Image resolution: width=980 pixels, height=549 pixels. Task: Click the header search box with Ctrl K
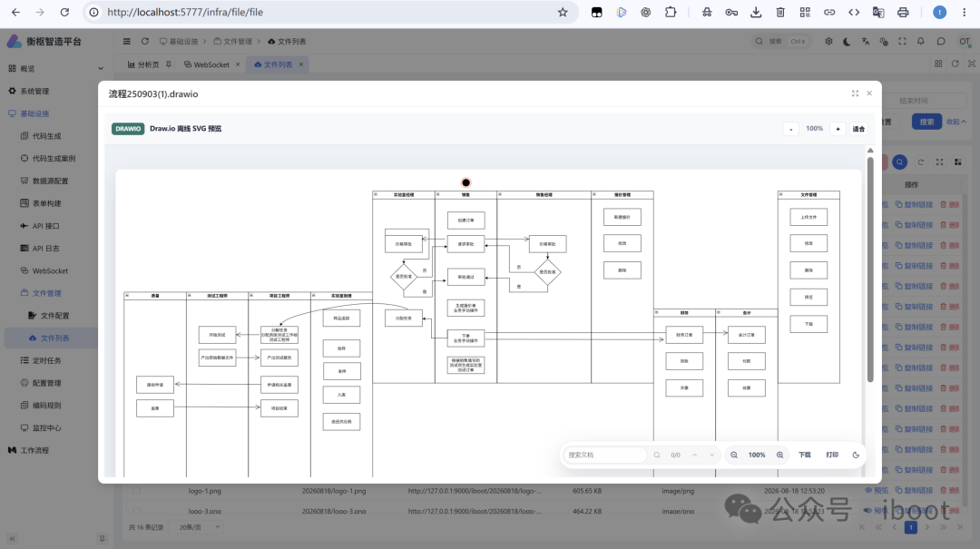pos(780,41)
